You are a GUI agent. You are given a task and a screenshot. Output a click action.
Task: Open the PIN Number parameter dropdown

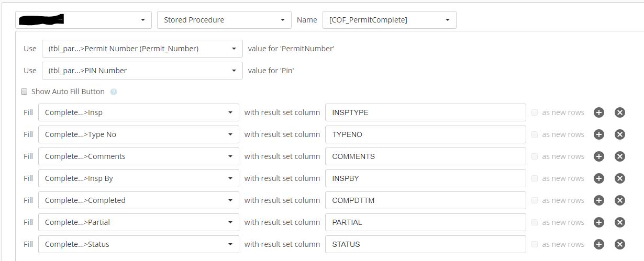click(142, 71)
